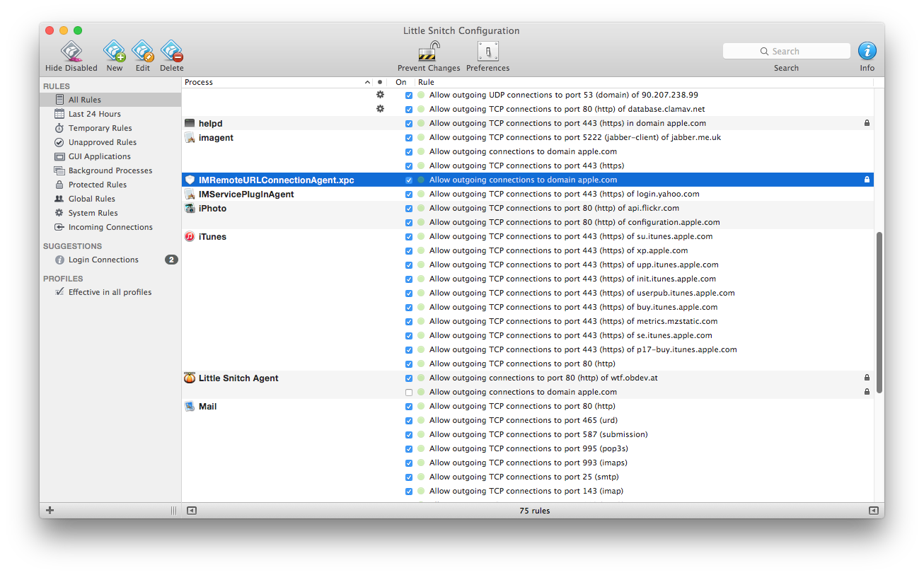Select System Rules filter
This screenshot has width=924, height=575.
[x=110, y=213]
